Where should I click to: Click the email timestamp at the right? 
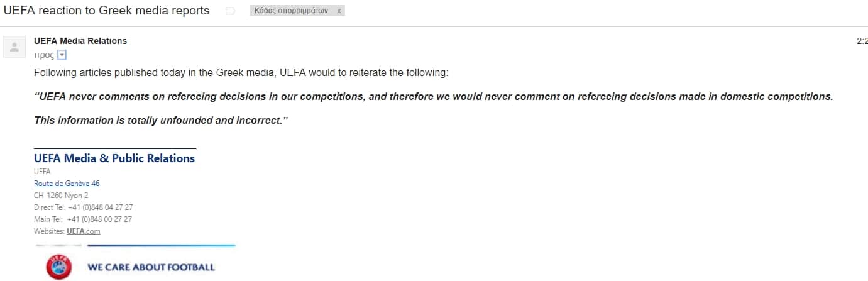coord(862,41)
